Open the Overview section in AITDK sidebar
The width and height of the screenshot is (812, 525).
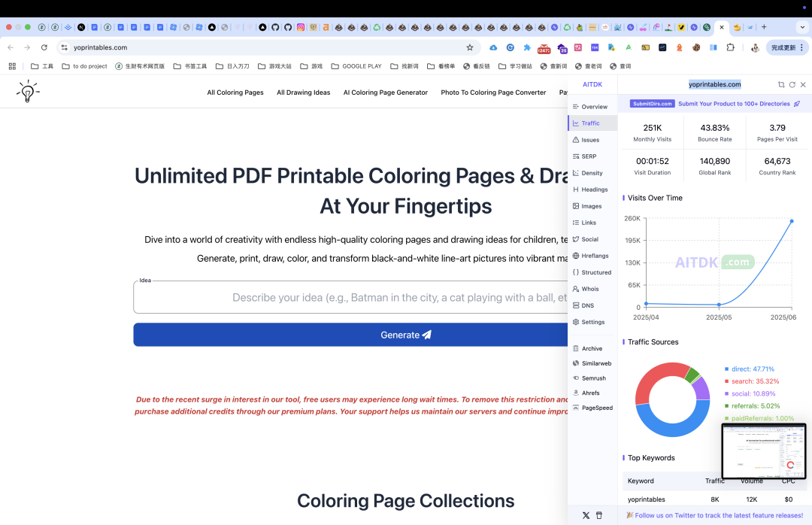point(592,107)
